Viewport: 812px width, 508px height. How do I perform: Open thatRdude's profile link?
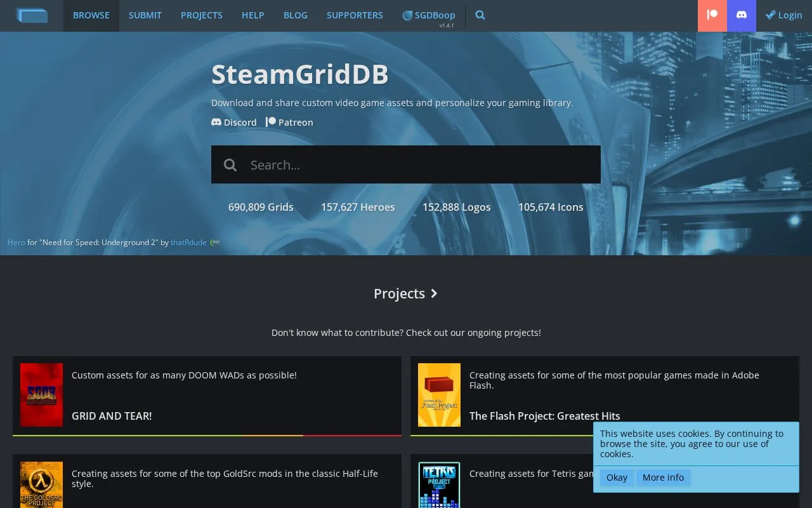(x=188, y=243)
